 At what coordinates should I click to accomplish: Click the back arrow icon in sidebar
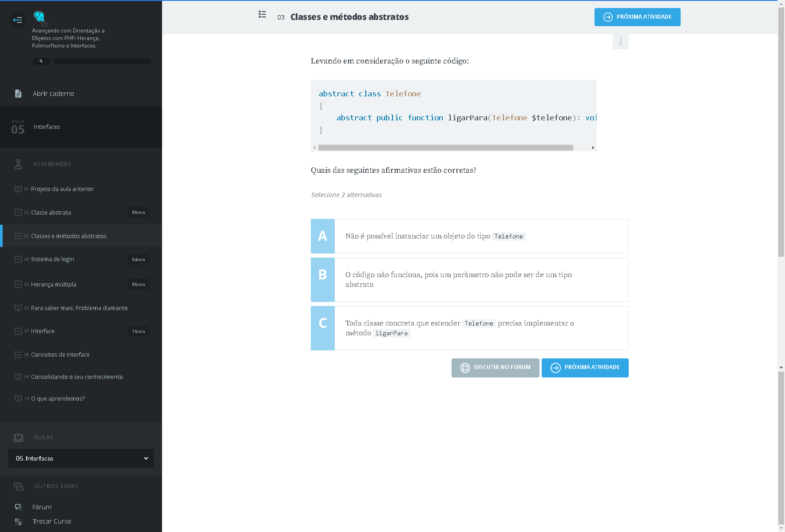pos(18,20)
